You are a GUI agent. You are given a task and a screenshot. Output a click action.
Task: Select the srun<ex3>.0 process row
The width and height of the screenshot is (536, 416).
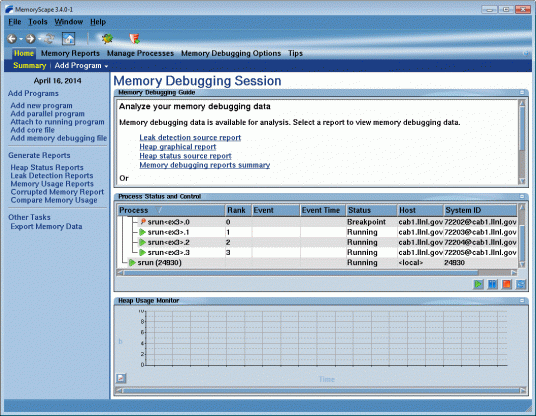click(318, 222)
